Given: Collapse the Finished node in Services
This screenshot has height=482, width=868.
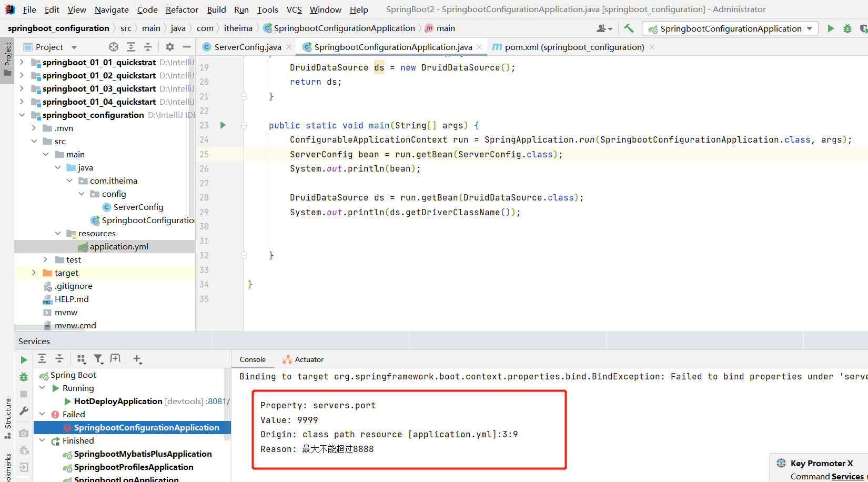Looking at the screenshot, I should click(42, 440).
